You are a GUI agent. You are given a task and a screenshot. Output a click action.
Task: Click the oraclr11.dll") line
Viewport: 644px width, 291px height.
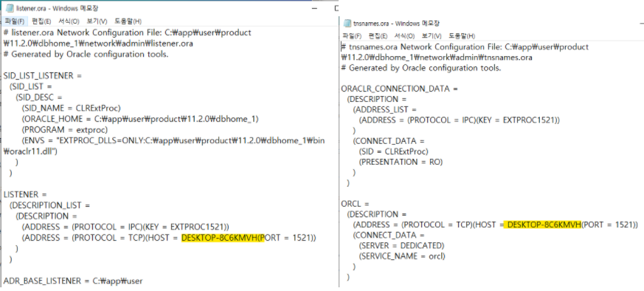coord(30,151)
